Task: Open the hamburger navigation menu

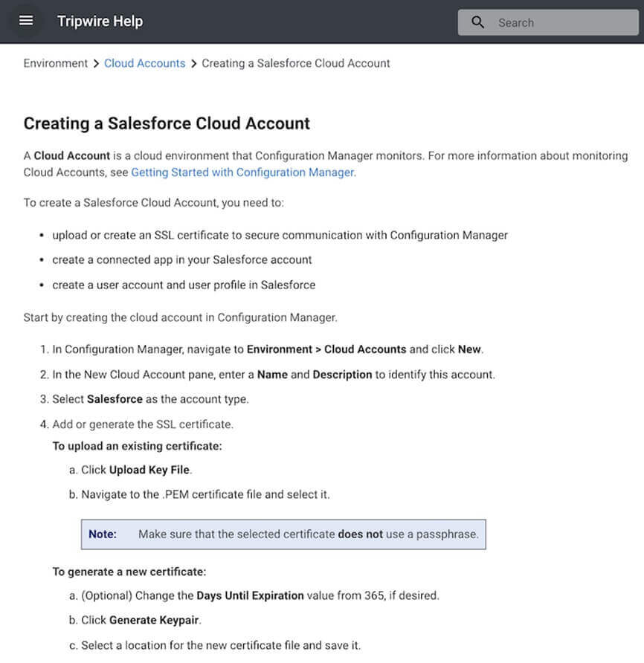Action: (25, 20)
